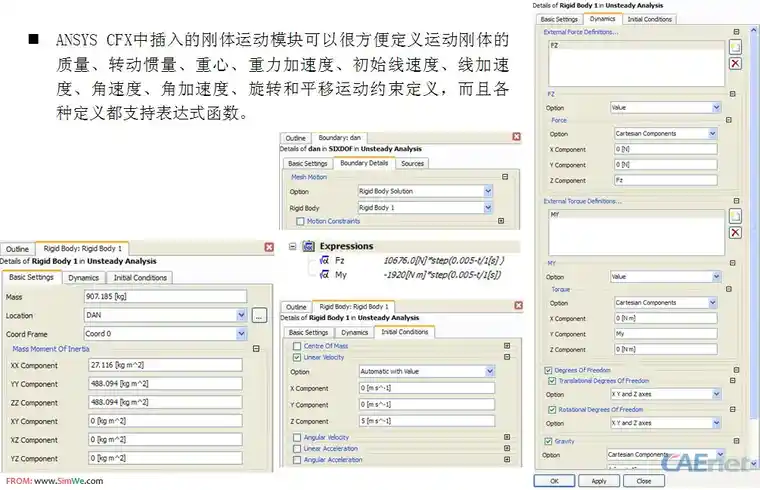The height and width of the screenshot is (490, 760).
Task: Click new External Torque Definition icon
Action: click(735, 216)
